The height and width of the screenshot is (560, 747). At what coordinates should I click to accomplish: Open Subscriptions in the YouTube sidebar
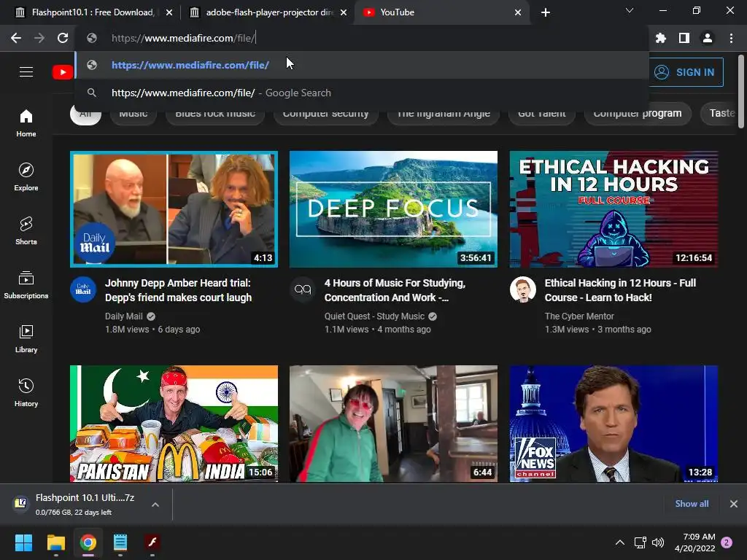pos(26,285)
